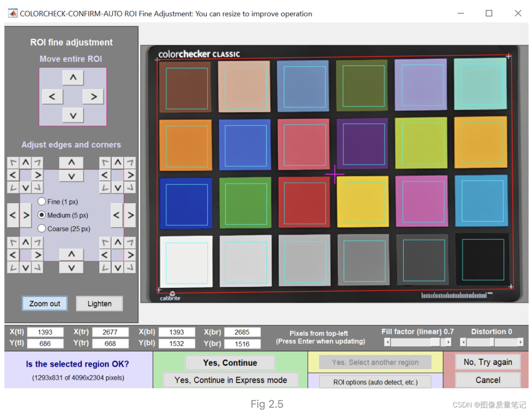Nudge top-left corner left (< in top-left cluster)
The width and height of the screenshot is (532, 412).
(13, 175)
